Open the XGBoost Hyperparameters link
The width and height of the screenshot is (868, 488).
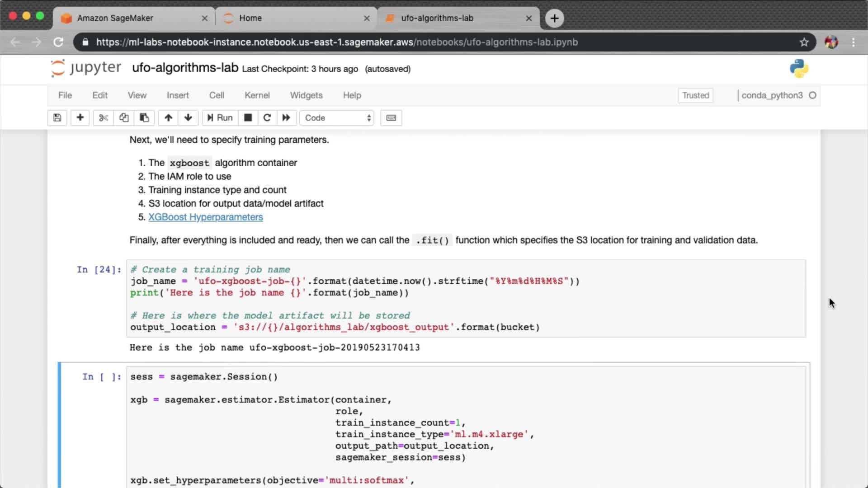[205, 217]
